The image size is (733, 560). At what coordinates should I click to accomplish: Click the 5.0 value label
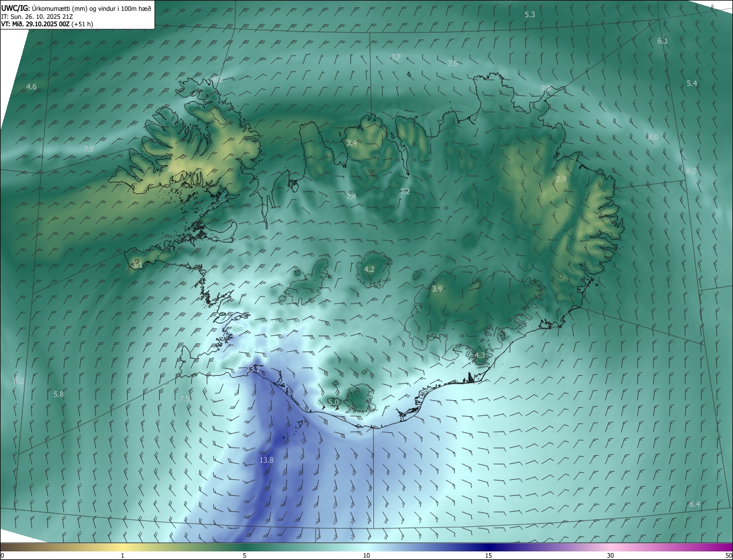[334, 403]
